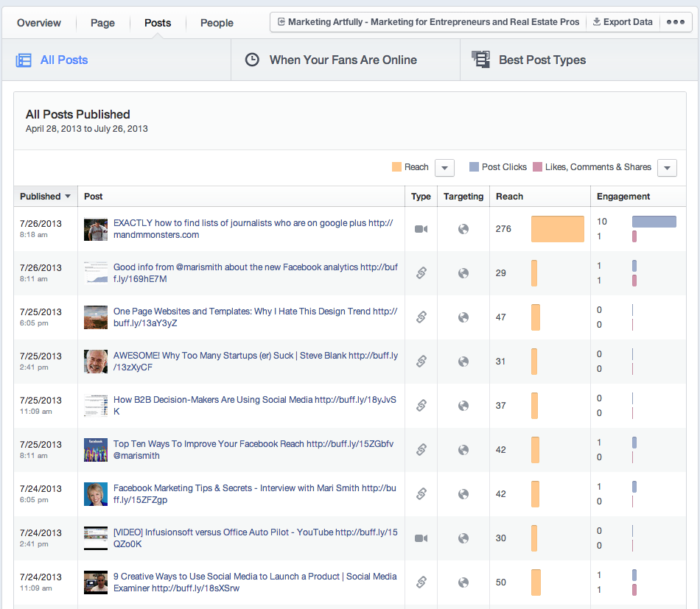Click video type icon for journalists post

(421, 229)
